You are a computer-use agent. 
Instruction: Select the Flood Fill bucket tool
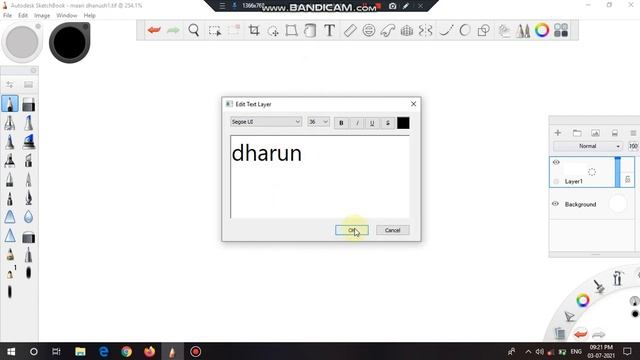[310, 31]
